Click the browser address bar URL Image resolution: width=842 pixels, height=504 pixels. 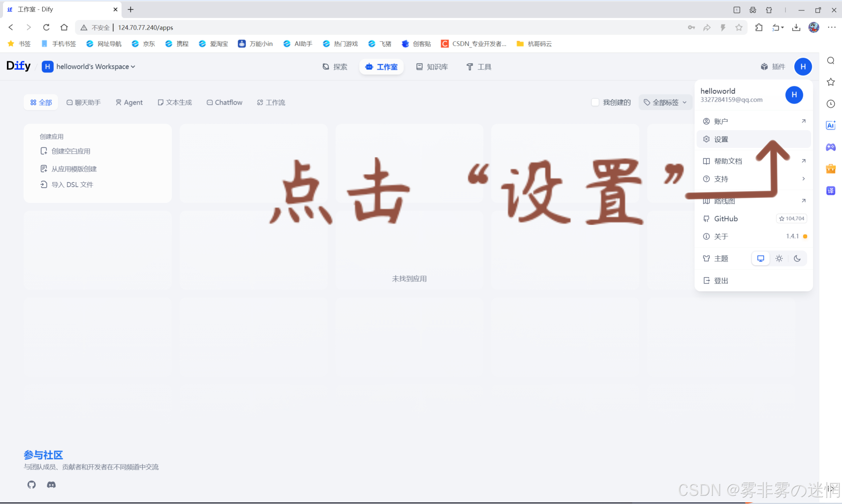[145, 28]
